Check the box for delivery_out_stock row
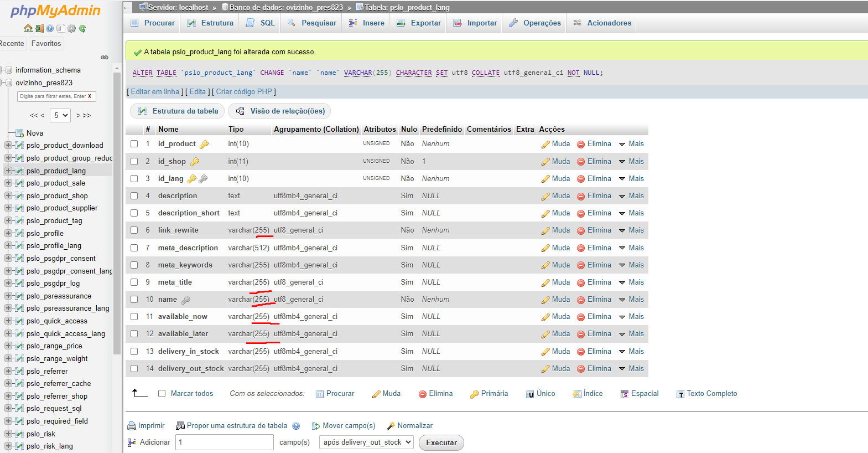Viewport: 868px width, 453px height. pyautogui.click(x=134, y=368)
